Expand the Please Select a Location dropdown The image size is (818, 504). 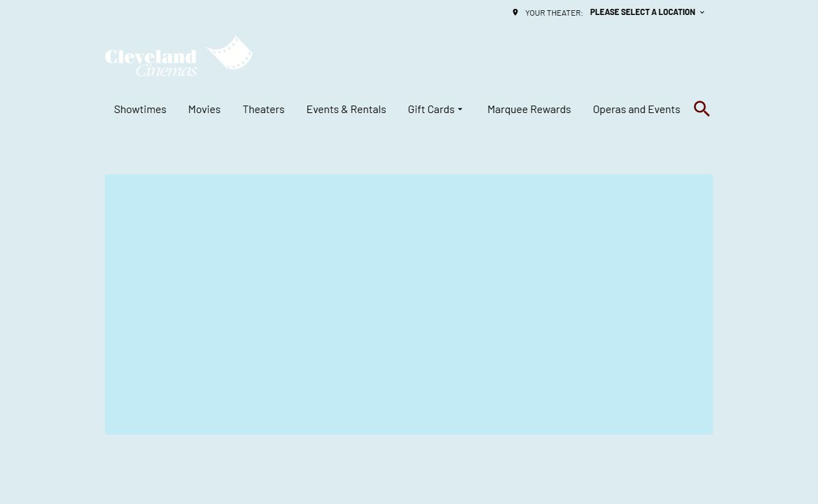click(647, 12)
